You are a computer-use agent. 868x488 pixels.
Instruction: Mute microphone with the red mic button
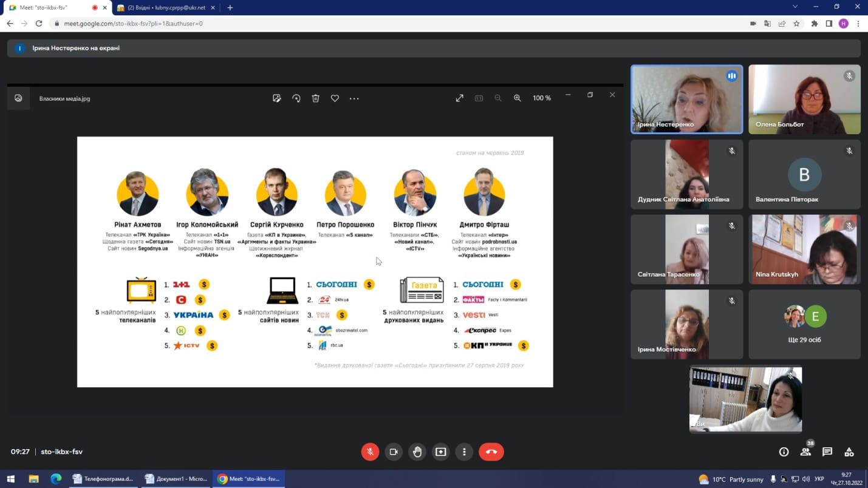pos(370,452)
